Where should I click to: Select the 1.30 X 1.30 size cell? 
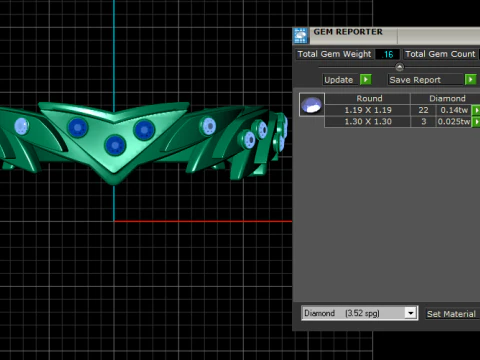(x=368, y=122)
